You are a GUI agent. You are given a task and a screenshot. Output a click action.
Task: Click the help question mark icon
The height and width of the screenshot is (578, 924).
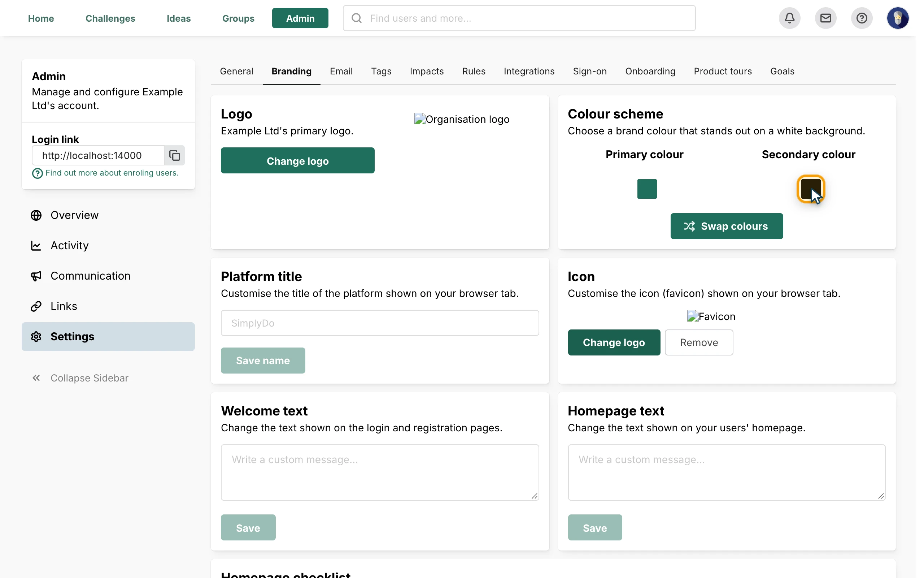click(x=862, y=18)
